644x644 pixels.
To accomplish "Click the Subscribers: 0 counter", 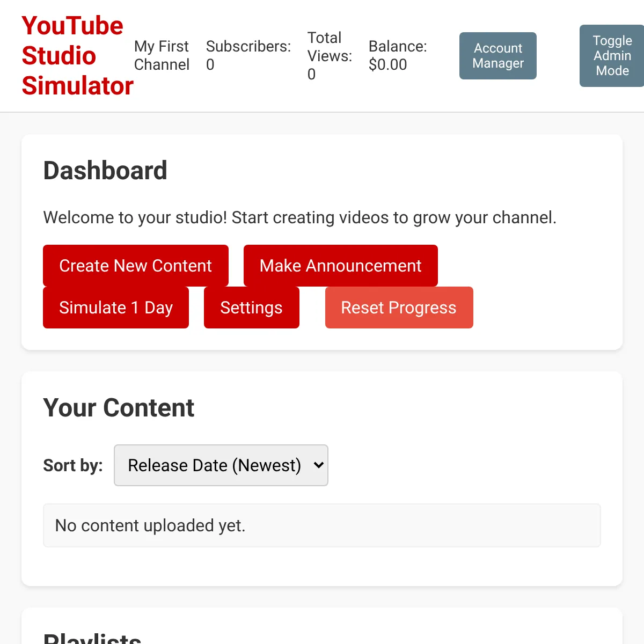I will point(248,55).
